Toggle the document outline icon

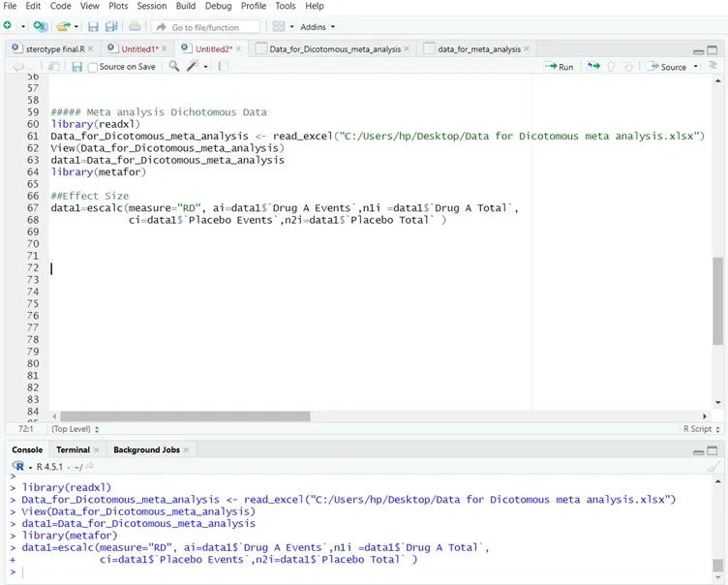(713, 67)
